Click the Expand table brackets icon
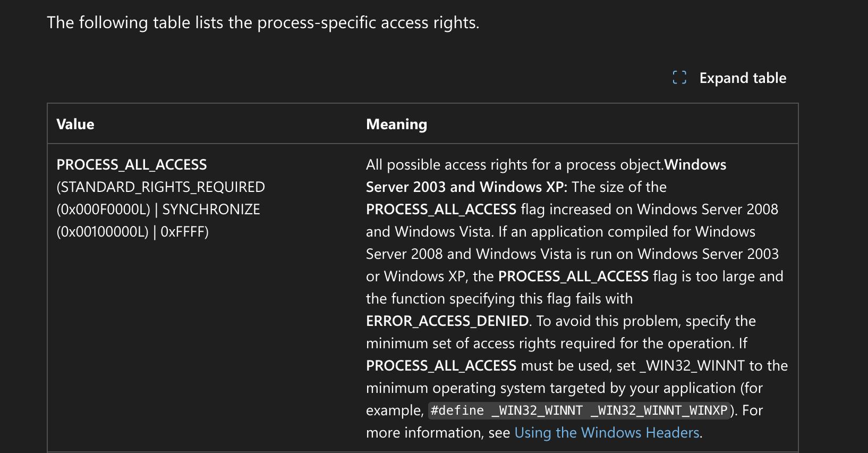The height and width of the screenshot is (453, 868). coord(679,78)
